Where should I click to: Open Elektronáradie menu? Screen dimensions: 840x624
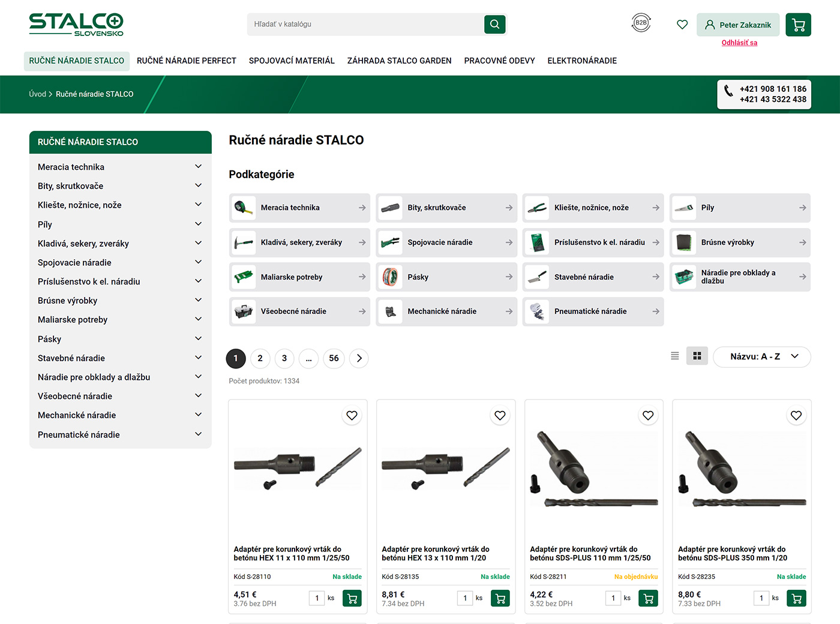(582, 61)
